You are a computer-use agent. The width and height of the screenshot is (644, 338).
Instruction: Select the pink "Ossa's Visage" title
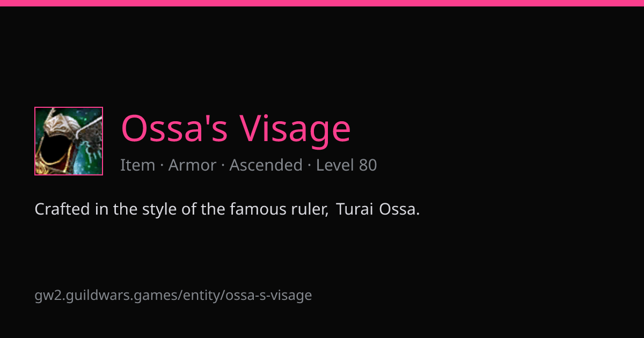(x=236, y=129)
